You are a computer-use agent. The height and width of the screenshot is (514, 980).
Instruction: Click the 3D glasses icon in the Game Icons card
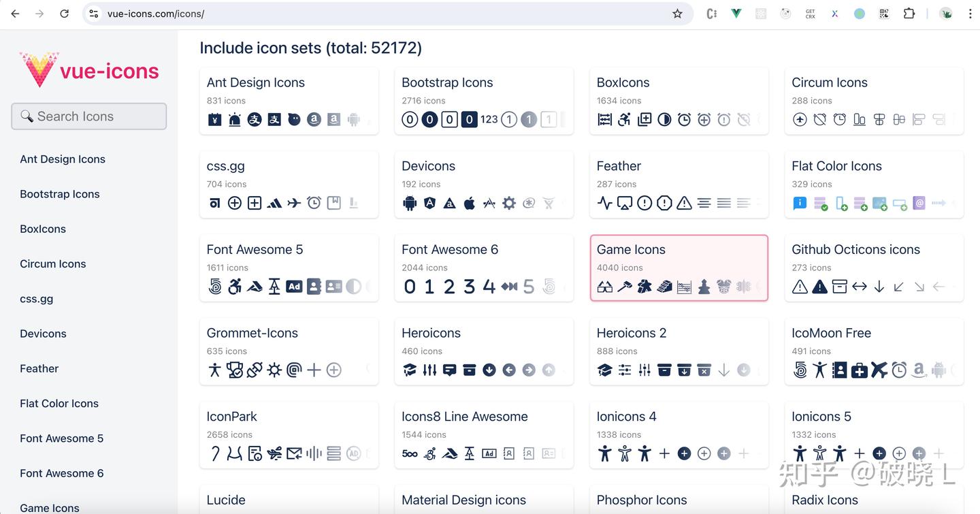[604, 287]
